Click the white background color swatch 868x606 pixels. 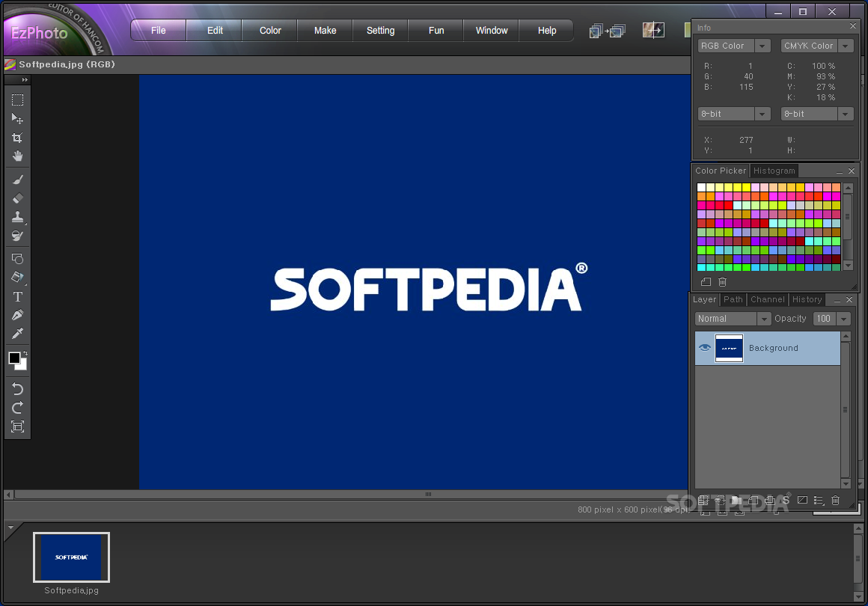pos(22,366)
